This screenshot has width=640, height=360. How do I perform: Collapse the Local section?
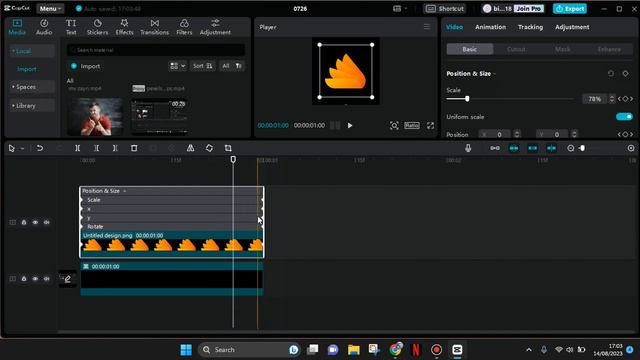coord(32,51)
